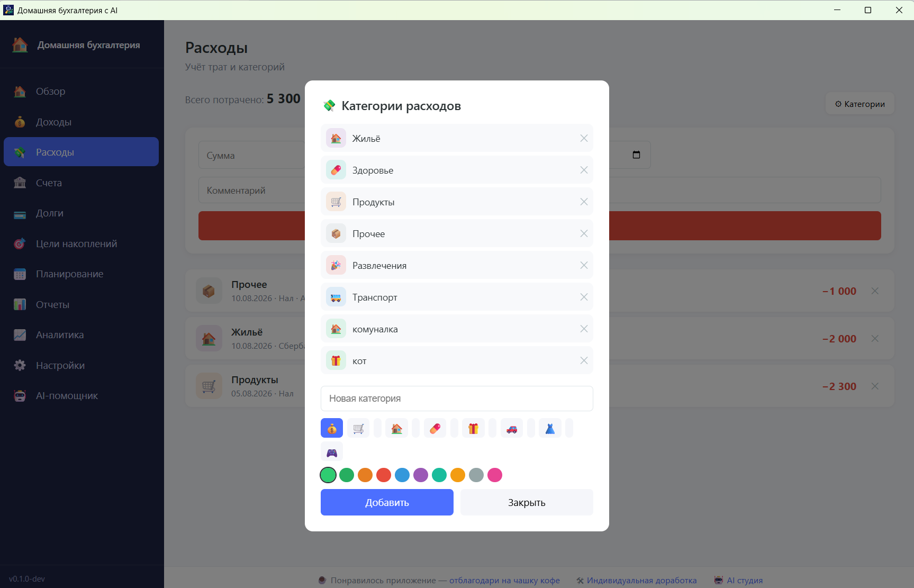Focus the Новая категория name field
This screenshot has width=914, height=588.
click(x=457, y=399)
